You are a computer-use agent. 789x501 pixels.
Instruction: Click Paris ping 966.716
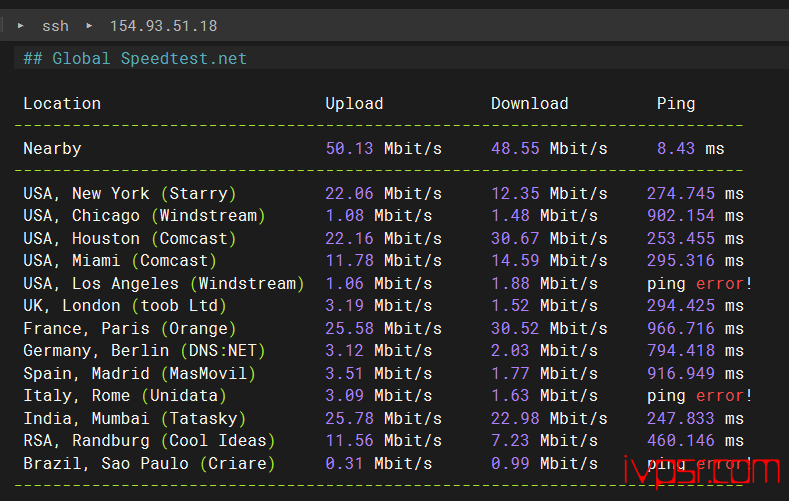pos(680,328)
